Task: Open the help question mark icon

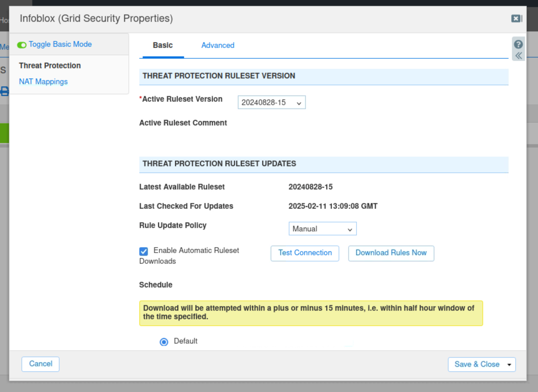Action: (x=518, y=44)
